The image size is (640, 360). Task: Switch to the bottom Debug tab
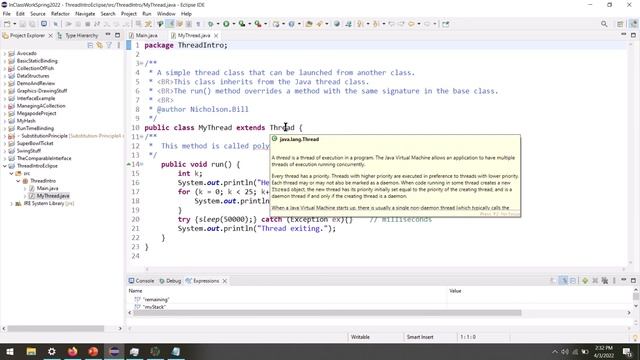[x=170, y=281]
